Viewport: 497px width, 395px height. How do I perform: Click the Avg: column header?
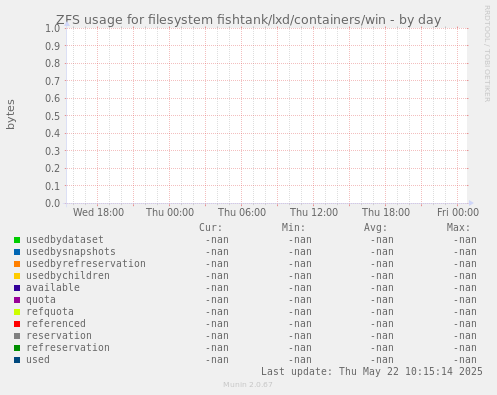376,227
